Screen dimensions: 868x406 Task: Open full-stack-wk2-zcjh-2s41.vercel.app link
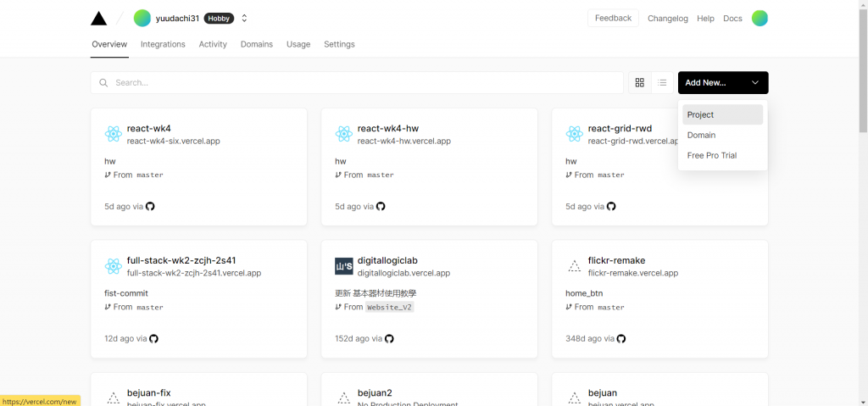point(194,273)
